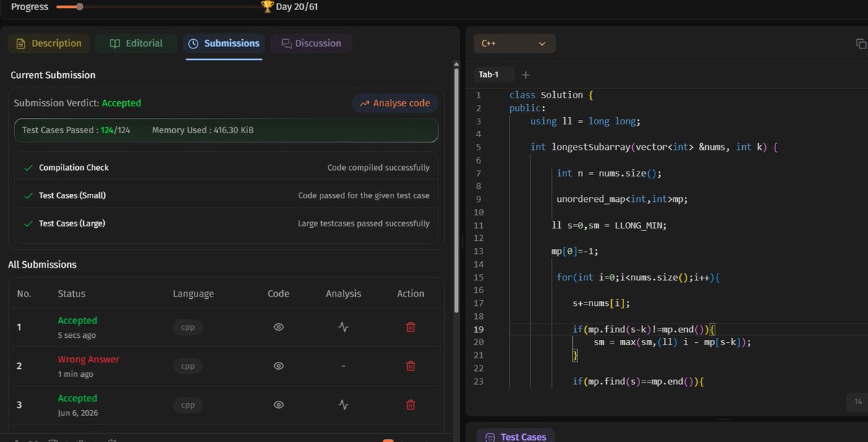Select the Tab-1 editor tab

pyautogui.click(x=495, y=75)
